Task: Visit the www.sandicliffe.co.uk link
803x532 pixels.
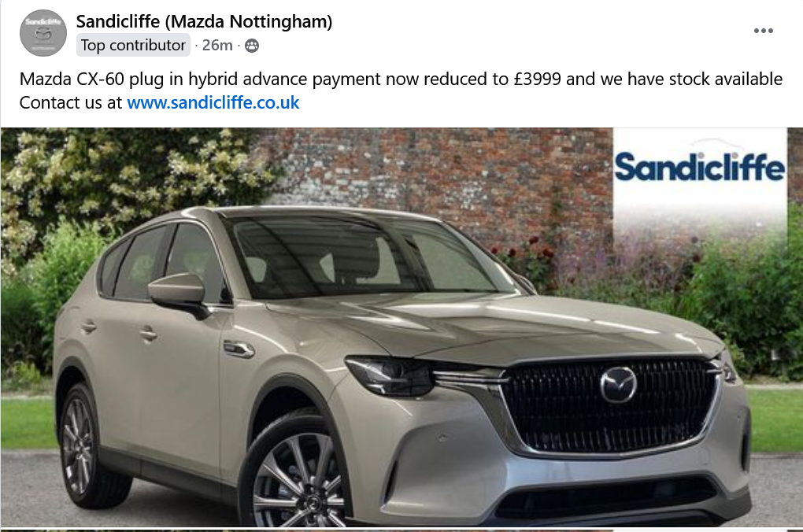Action: (213, 102)
